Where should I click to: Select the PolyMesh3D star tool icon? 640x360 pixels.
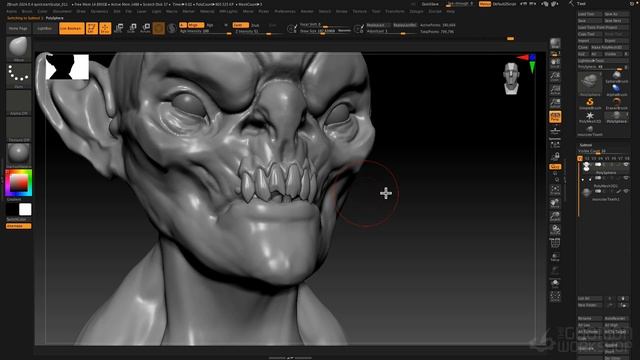(590, 117)
